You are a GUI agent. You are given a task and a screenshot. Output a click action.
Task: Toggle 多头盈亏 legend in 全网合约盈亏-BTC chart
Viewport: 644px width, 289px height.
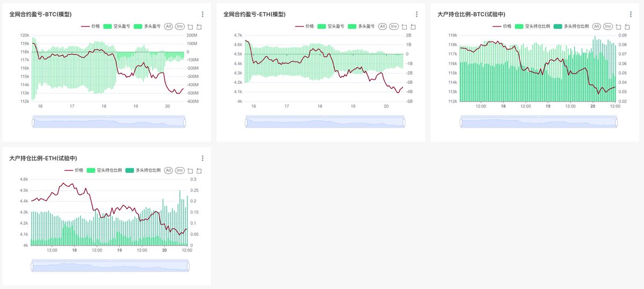tap(148, 26)
